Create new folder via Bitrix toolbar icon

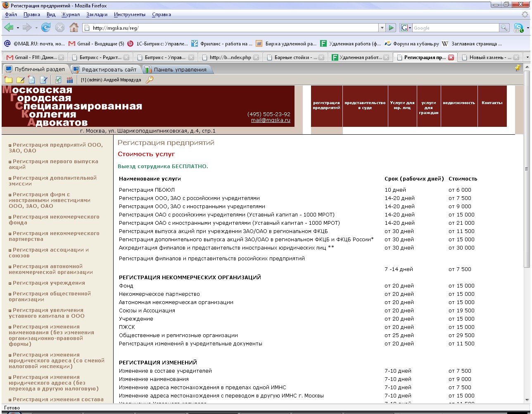(x=8, y=80)
